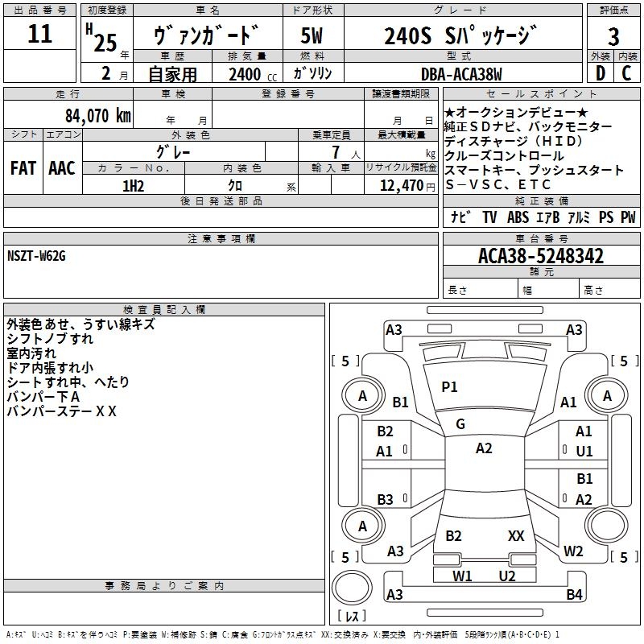Click the P1 mark on the hood diagram
This screenshot has width=644, height=644.
tap(449, 386)
